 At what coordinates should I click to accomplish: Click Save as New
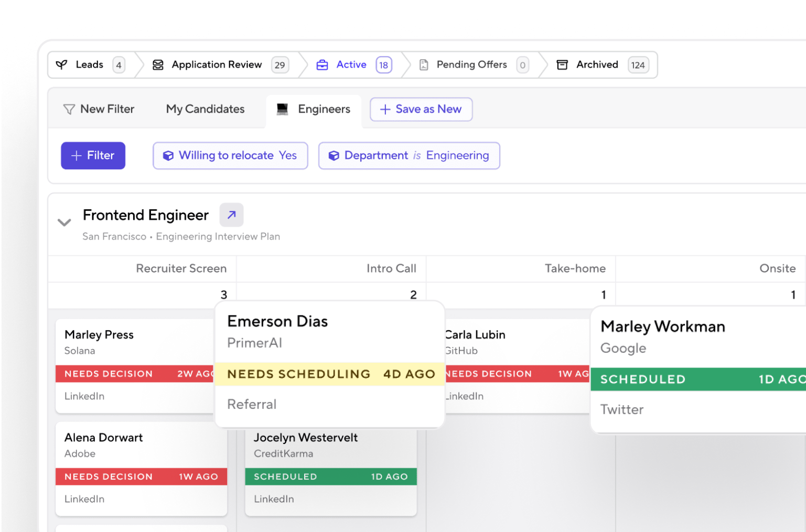click(421, 109)
